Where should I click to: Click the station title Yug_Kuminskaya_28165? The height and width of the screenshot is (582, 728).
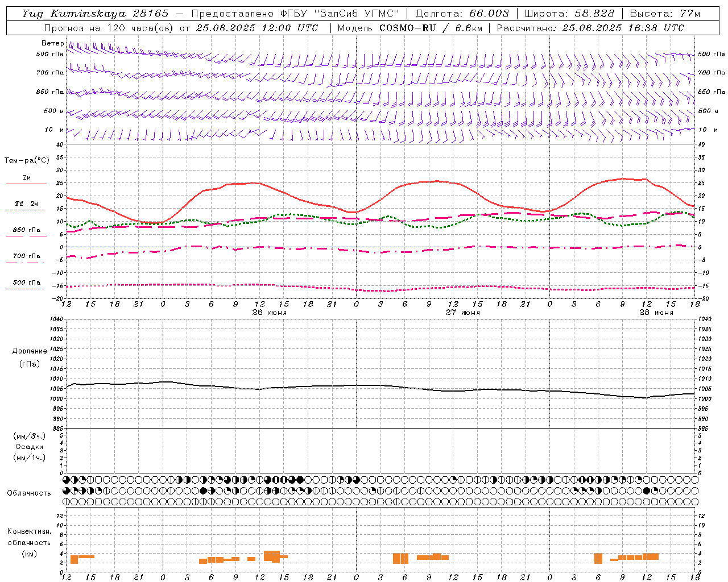(95, 14)
